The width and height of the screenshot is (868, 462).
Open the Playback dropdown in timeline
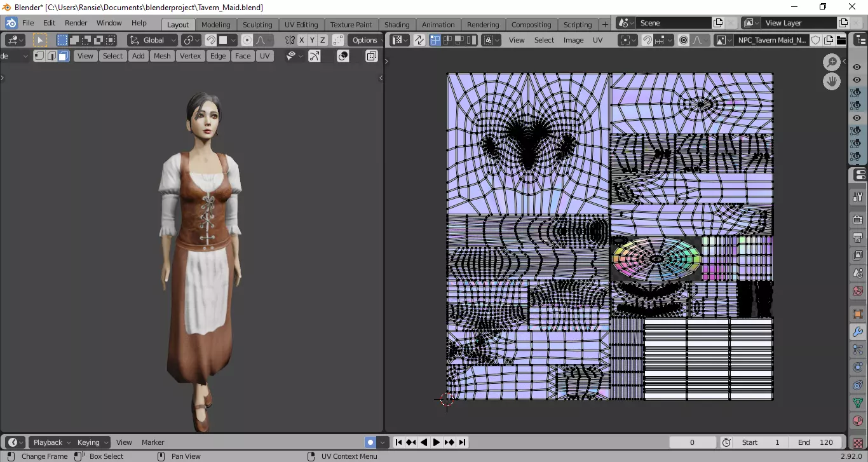click(50, 442)
